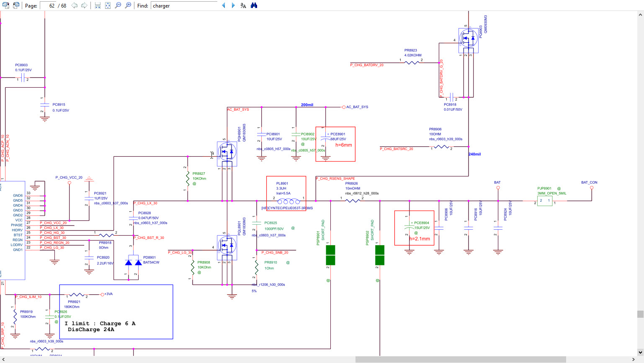Click the vertical scrollbar down arrow
Viewport: 644px width, 363px height.
click(x=640, y=353)
